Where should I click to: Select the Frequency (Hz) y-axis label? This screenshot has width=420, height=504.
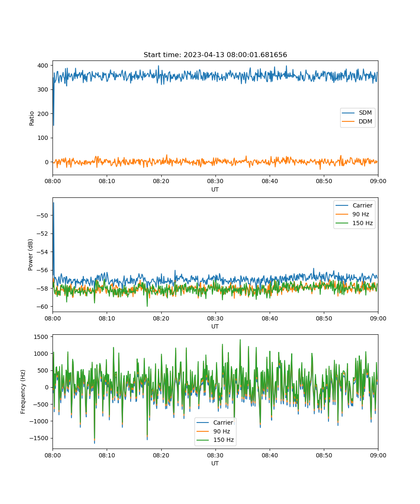(23, 391)
